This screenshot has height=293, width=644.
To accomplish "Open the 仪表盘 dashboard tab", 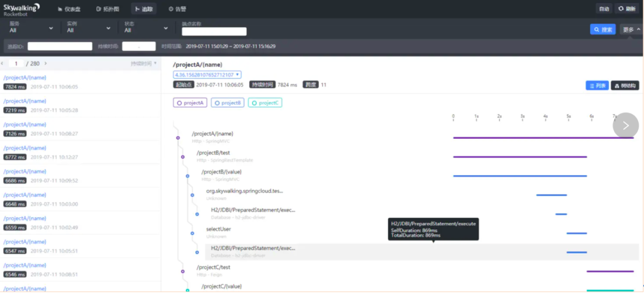I will pyautogui.click(x=69, y=10).
